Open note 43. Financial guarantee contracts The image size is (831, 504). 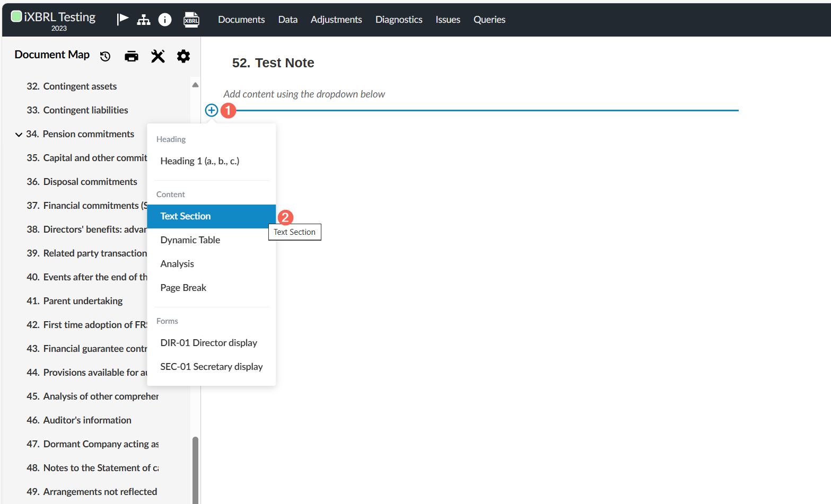[x=87, y=349]
